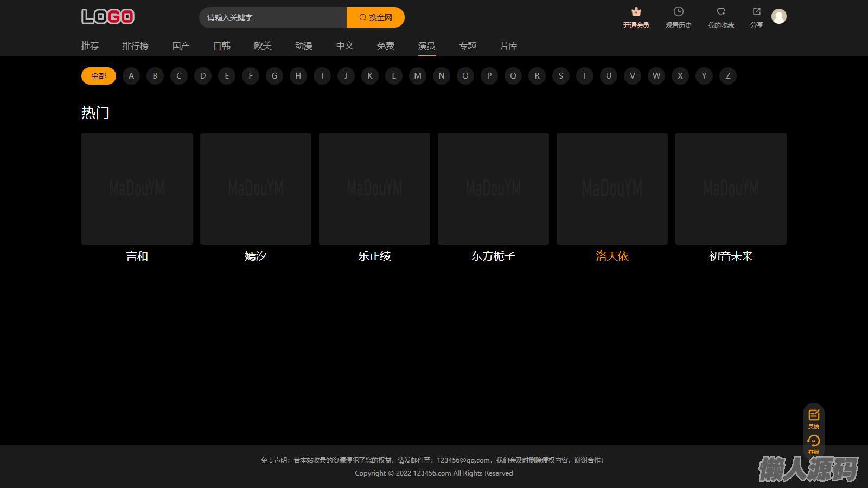Filter actors by letter T
Image resolution: width=868 pixels, height=488 pixels.
(x=585, y=76)
